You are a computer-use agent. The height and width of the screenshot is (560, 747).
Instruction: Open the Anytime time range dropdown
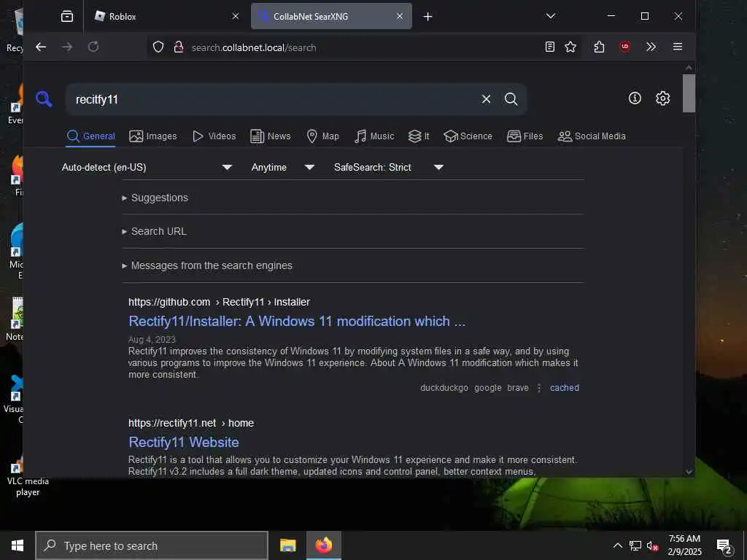click(x=283, y=167)
